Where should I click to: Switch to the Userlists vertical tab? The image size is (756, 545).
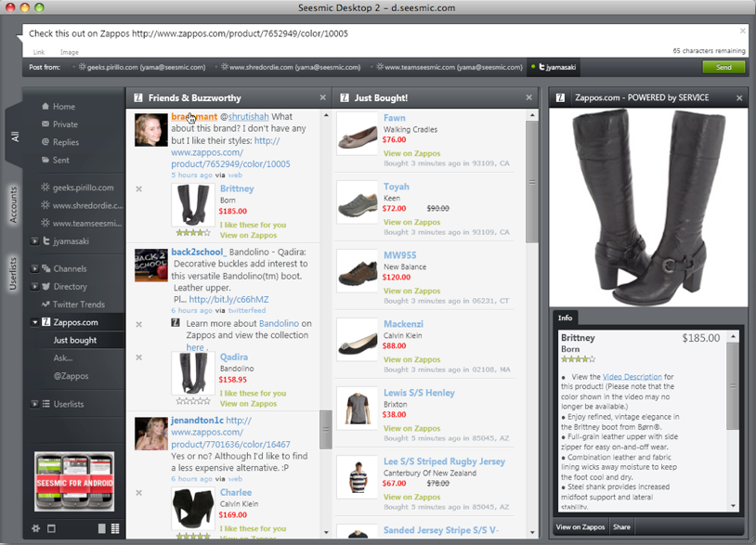[13, 274]
